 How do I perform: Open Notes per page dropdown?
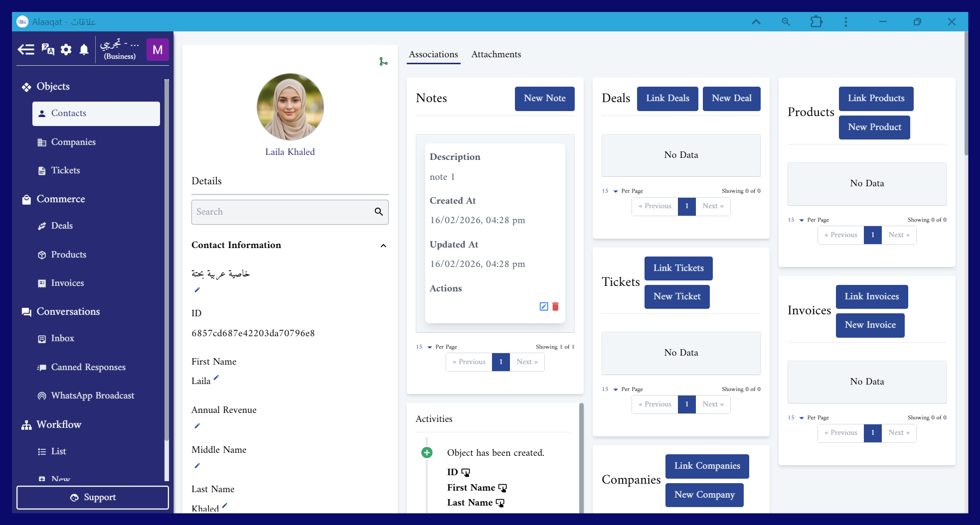coord(429,347)
